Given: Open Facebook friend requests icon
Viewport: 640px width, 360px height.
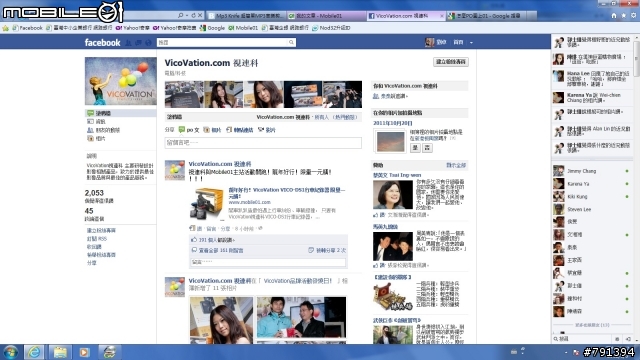Looking at the screenshot, I should (128, 42).
